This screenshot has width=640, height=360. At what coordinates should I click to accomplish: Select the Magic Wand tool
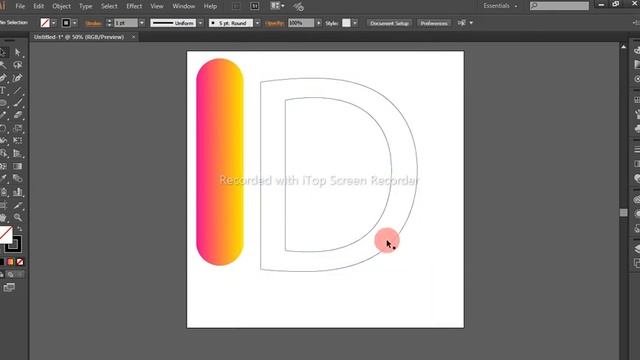point(3,65)
